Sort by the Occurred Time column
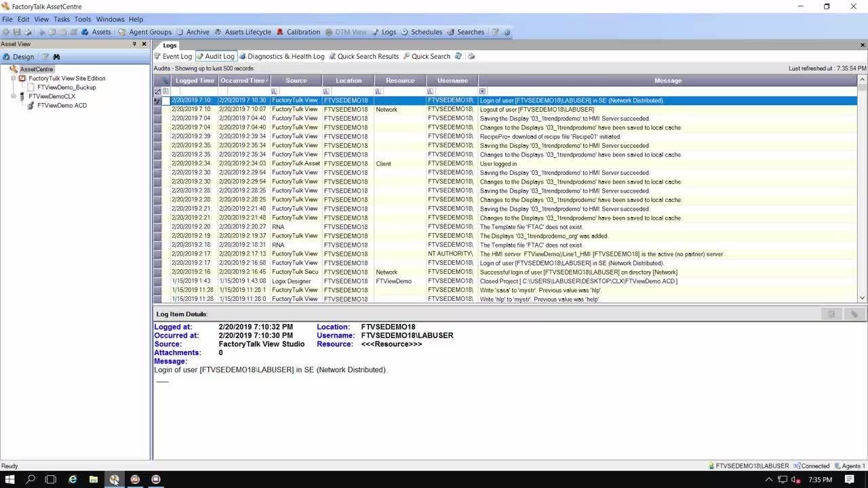Screen dimensions: 868x488 point(243,81)
